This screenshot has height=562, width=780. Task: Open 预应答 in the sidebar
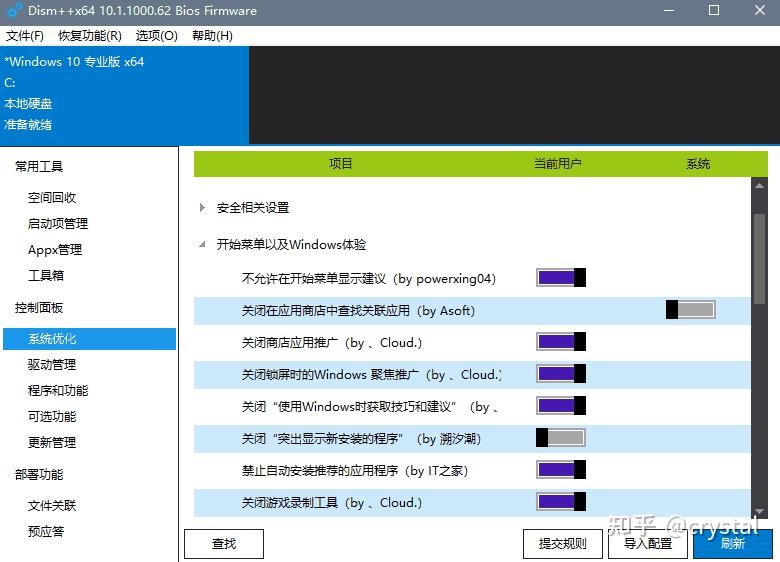point(46,532)
